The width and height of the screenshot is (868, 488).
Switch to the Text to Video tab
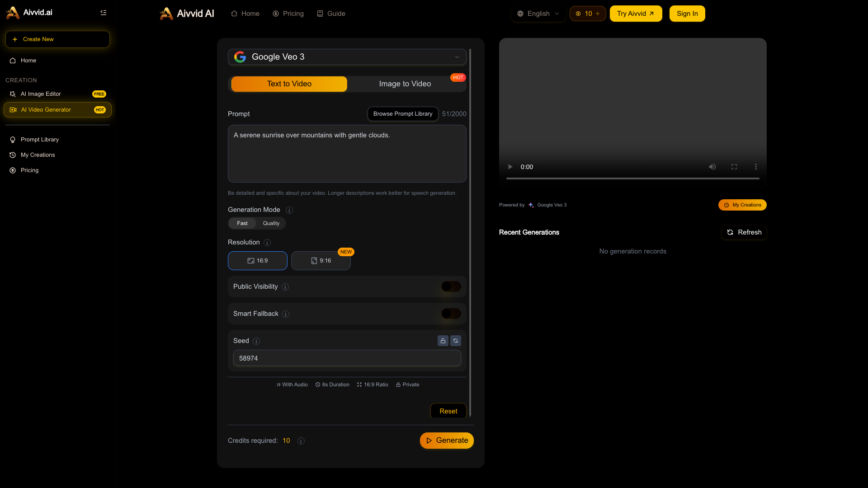[x=289, y=84]
